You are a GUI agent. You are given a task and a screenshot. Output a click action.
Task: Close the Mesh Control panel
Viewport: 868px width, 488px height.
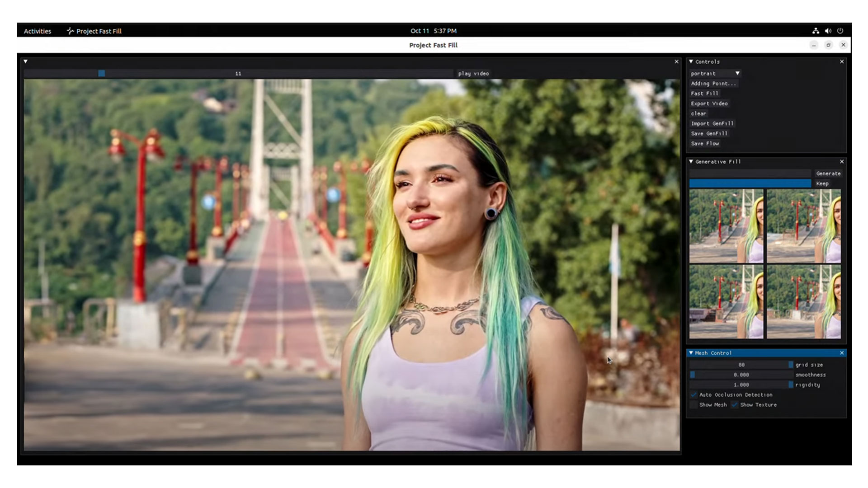point(842,353)
